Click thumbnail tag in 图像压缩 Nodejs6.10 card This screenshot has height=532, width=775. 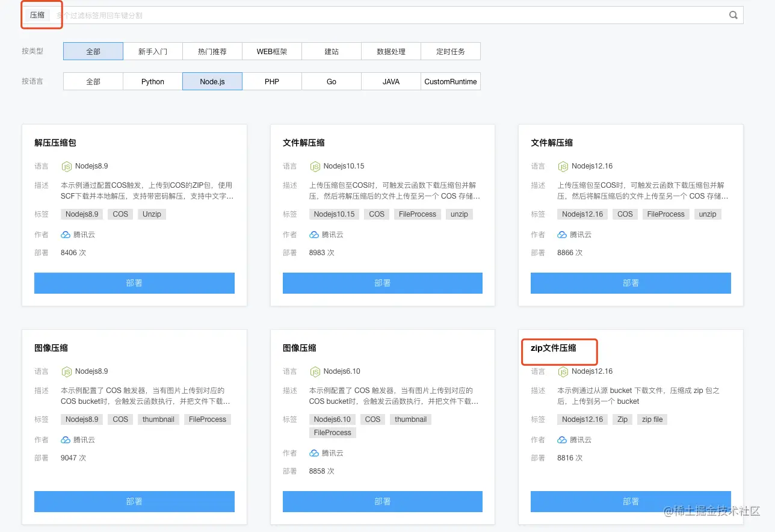411,419
